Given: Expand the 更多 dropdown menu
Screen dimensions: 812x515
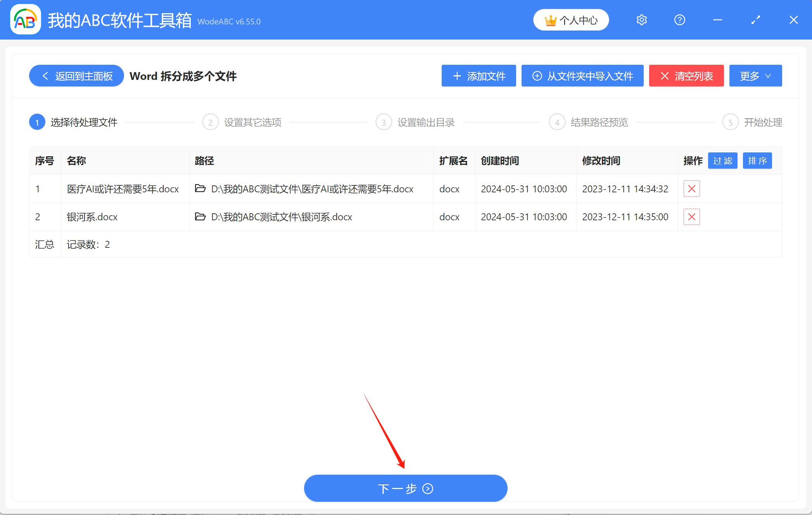Looking at the screenshot, I should tap(755, 76).
